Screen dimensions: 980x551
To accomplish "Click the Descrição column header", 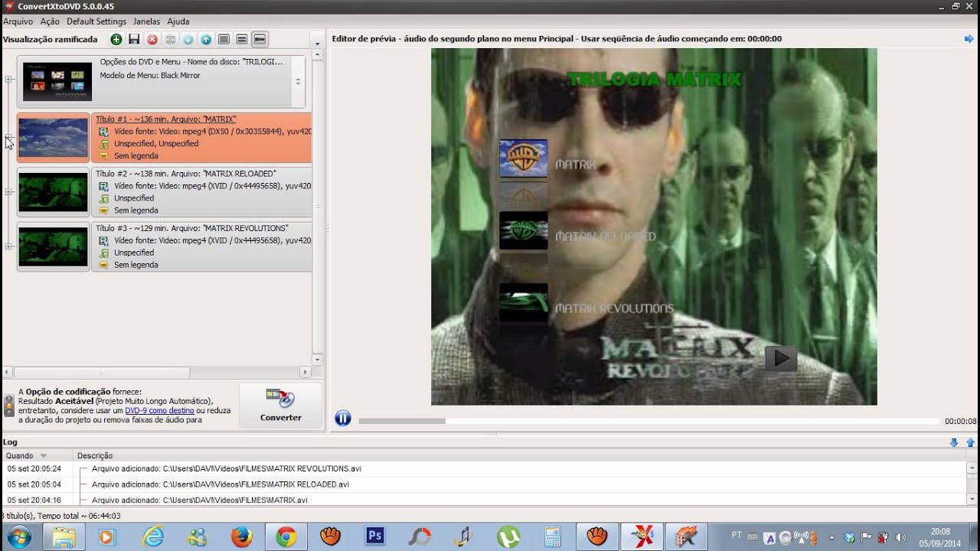I will point(95,455).
